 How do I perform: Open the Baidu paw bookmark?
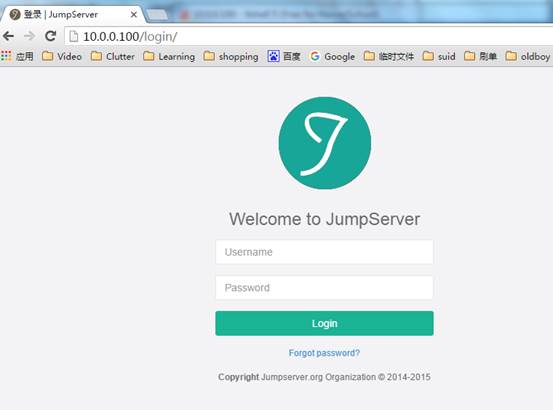[284, 56]
